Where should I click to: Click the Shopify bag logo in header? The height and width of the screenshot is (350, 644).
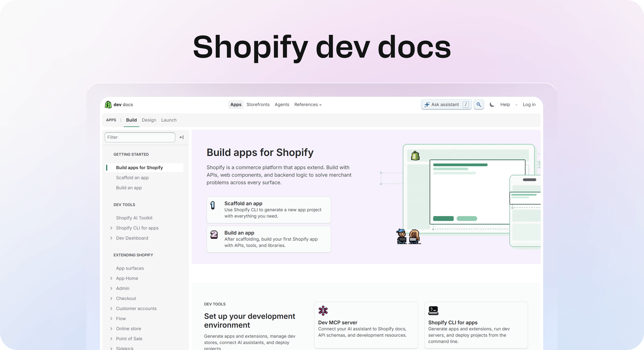tap(108, 105)
